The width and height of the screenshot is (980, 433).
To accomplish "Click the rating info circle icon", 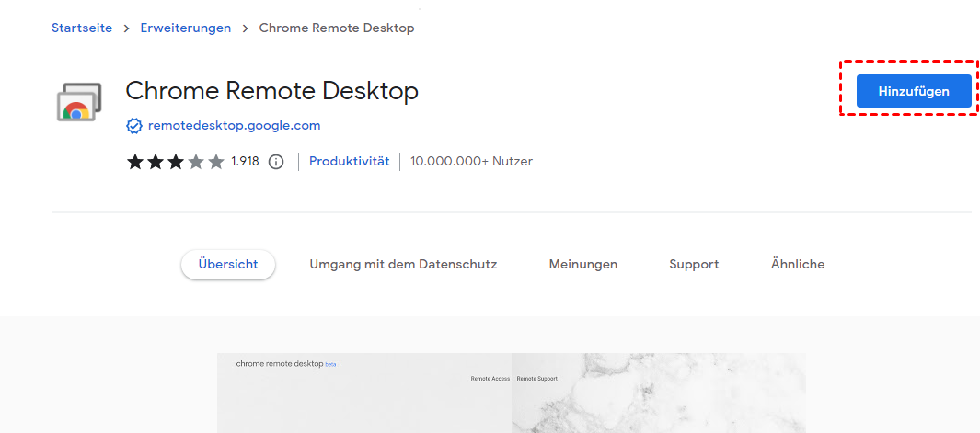I will point(276,162).
